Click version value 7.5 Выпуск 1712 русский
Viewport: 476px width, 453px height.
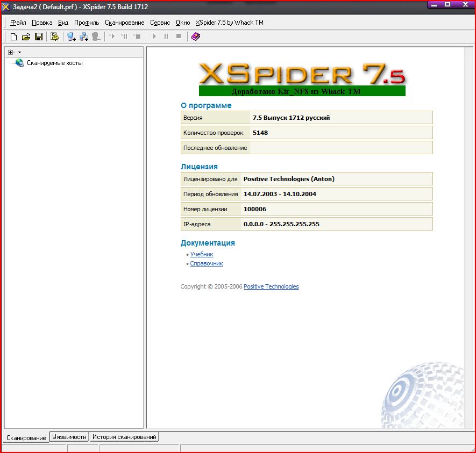tap(291, 118)
